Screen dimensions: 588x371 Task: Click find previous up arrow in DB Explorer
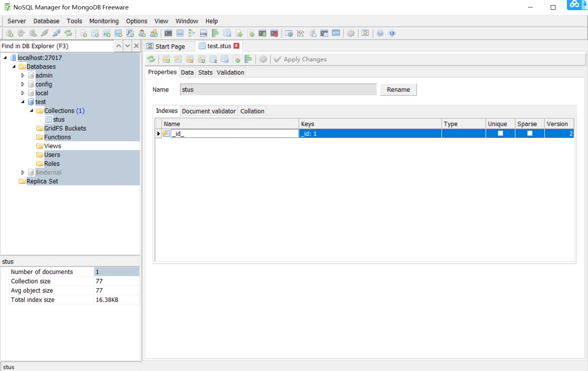[x=118, y=46]
